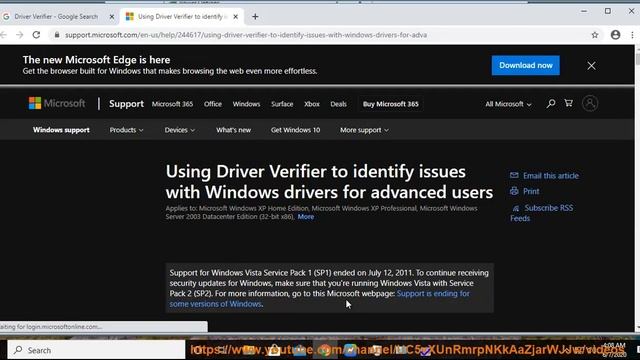Expand the More applies-to link

point(306,217)
